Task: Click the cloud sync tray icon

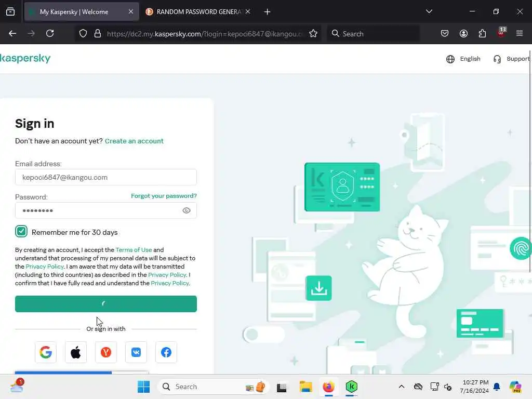Action: [x=418, y=387]
